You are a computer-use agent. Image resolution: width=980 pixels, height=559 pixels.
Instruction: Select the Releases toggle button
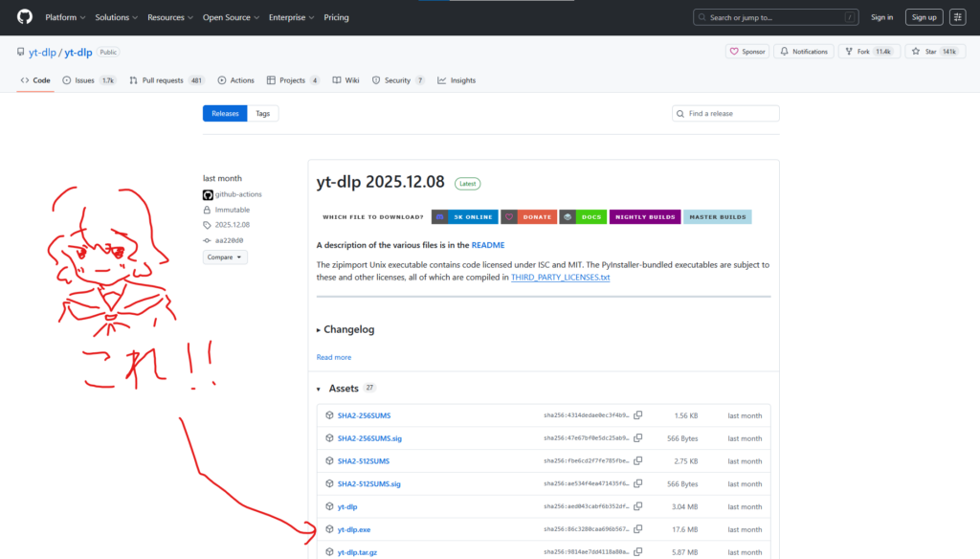(x=225, y=113)
